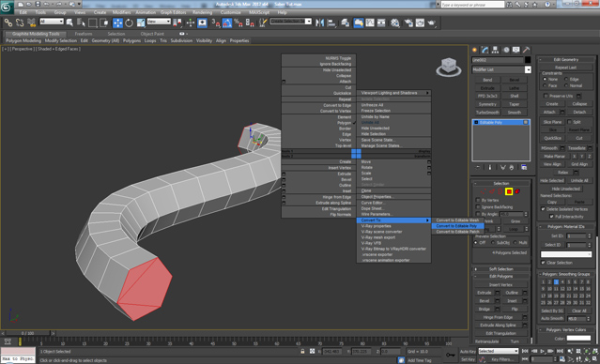Select the Select and Rotate tool
Viewport: 600px width, 364px height.
129,23
